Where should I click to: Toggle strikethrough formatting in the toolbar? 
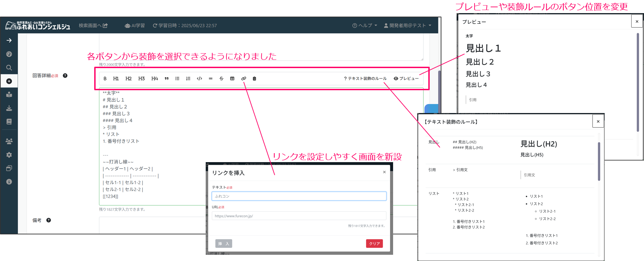pos(221,79)
